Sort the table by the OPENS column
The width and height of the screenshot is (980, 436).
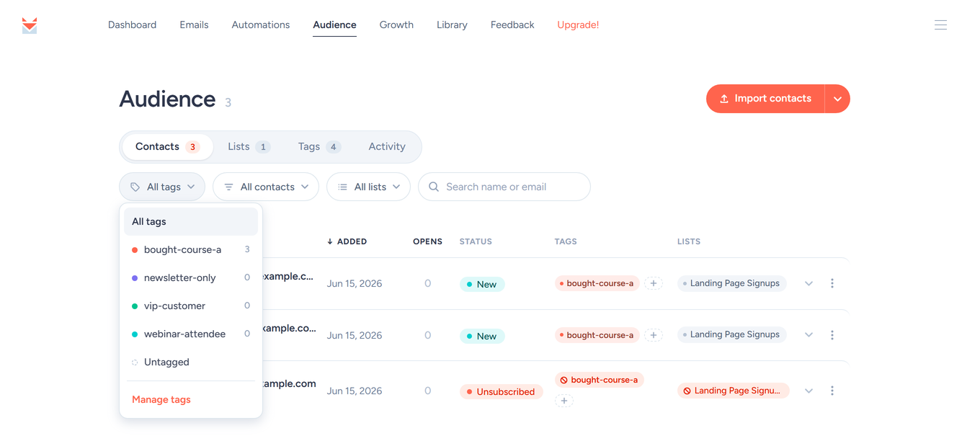427,241
